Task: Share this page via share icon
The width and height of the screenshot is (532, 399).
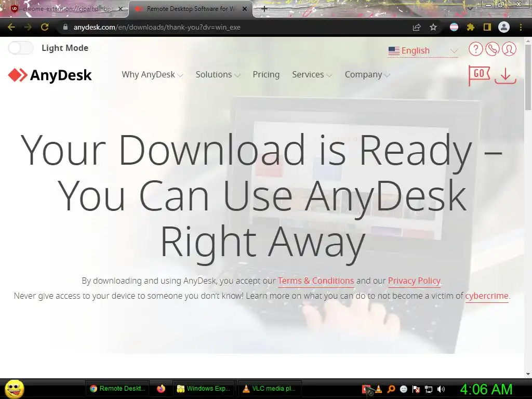Action: coord(417,27)
